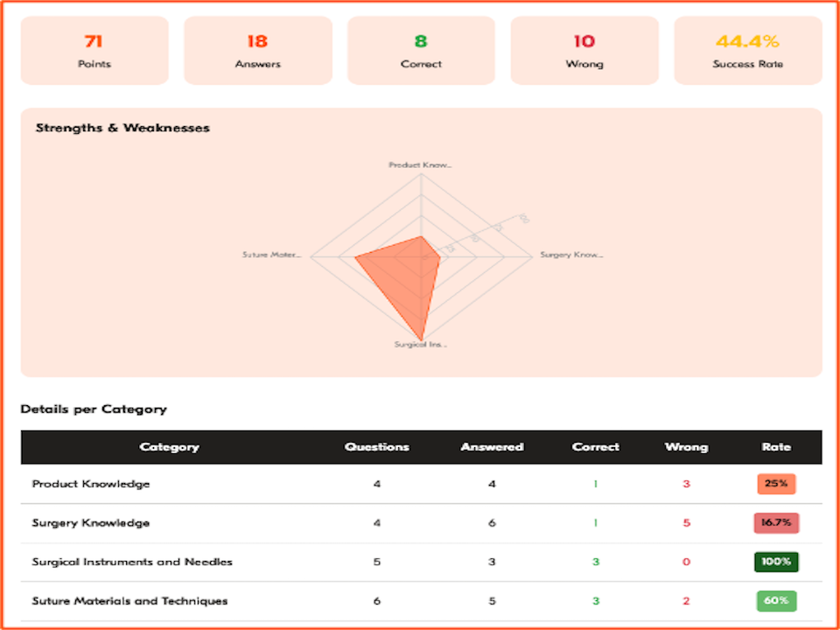840x630 pixels.
Task: Click the 10 Wrong summary card
Action: coord(584,51)
